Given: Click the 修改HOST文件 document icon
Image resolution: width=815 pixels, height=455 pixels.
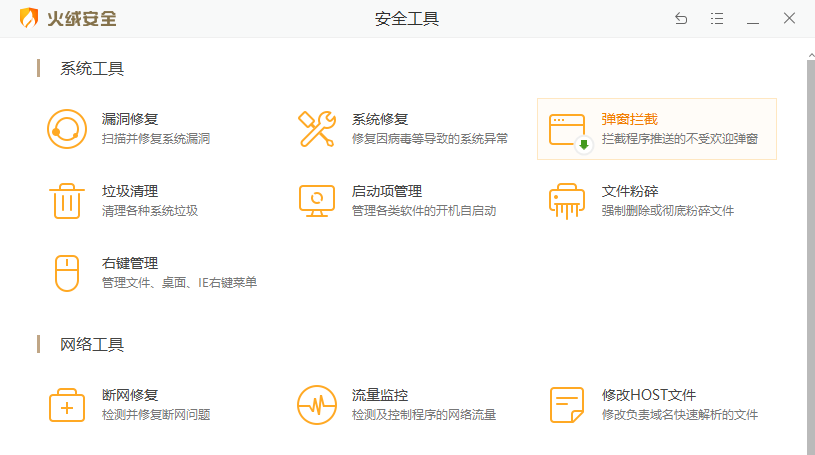Looking at the screenshot, I should [567, 405].
